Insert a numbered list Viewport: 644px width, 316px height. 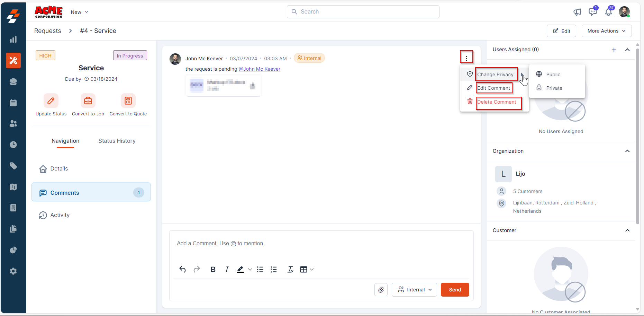[x=274, y=270]
